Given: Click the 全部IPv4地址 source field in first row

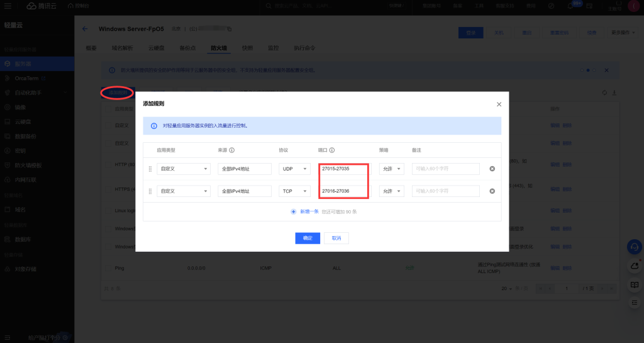Looking at the screenshot, I should 244,169.
